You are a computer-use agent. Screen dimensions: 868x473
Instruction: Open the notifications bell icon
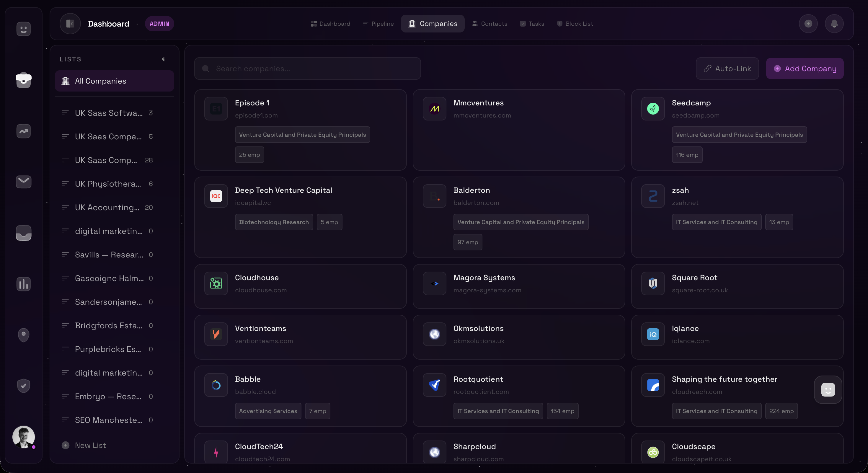(x=834, y=24)
